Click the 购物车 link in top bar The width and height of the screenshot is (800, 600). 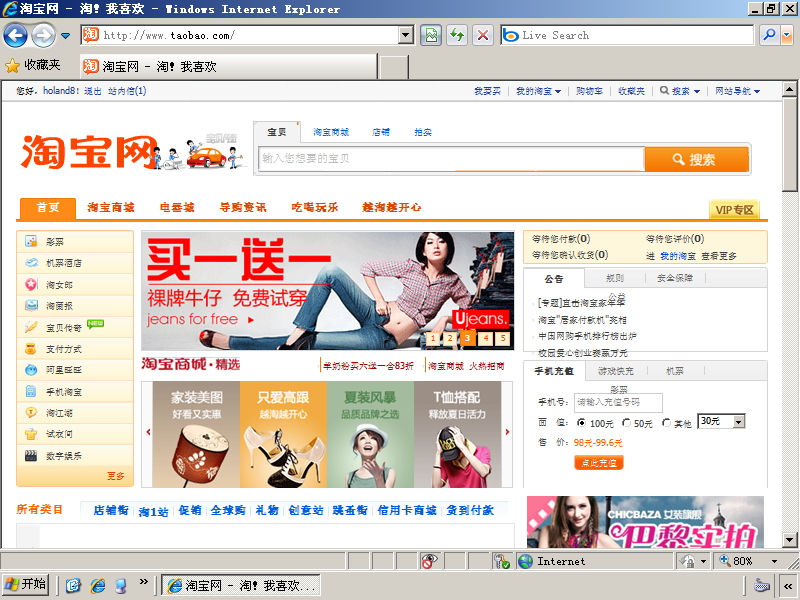point(589,91)
